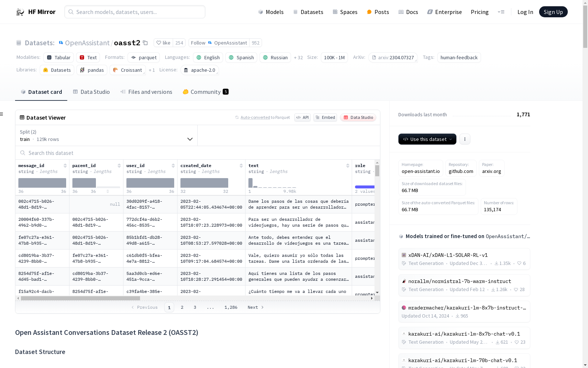The width and height of the screenshot is (588, 368).
Task: Expand the Split train dropdown
Action: [x=107, y=135]
